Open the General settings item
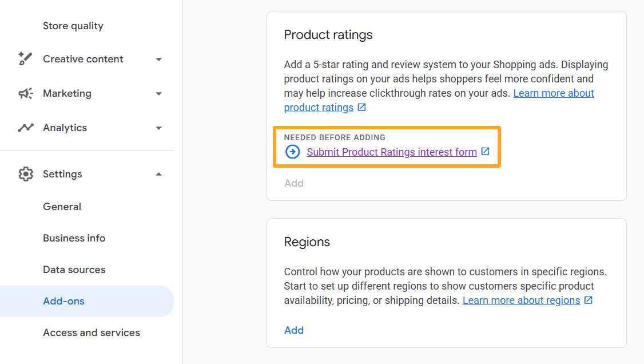This screenshot has width=644, height=364. (62, 207)
